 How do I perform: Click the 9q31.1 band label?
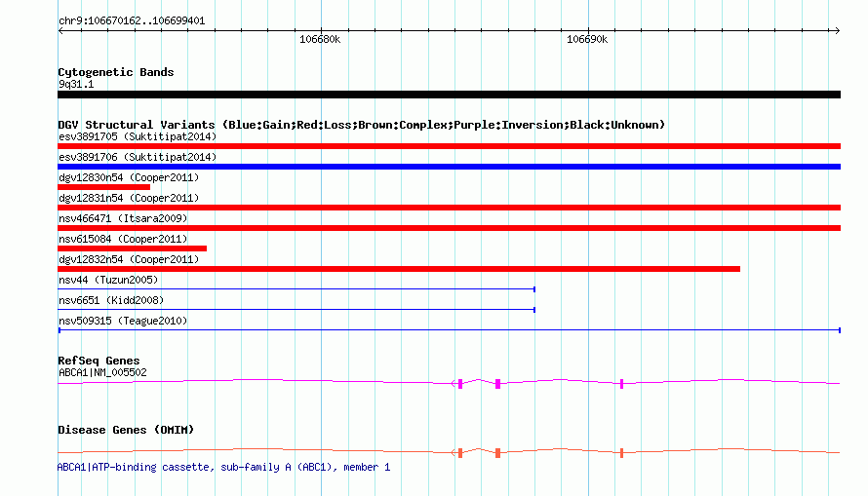pyautogui.click(x=76, y=85)
